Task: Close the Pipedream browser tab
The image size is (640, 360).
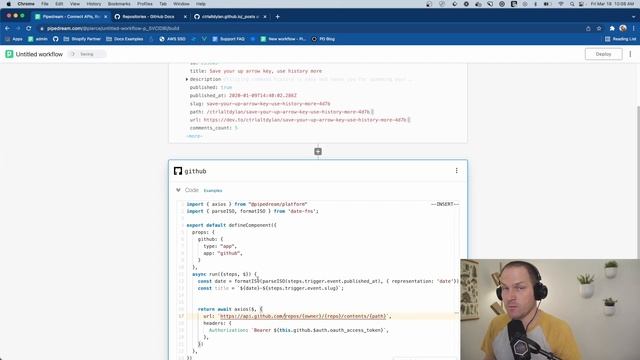Action: coord(106,17)
